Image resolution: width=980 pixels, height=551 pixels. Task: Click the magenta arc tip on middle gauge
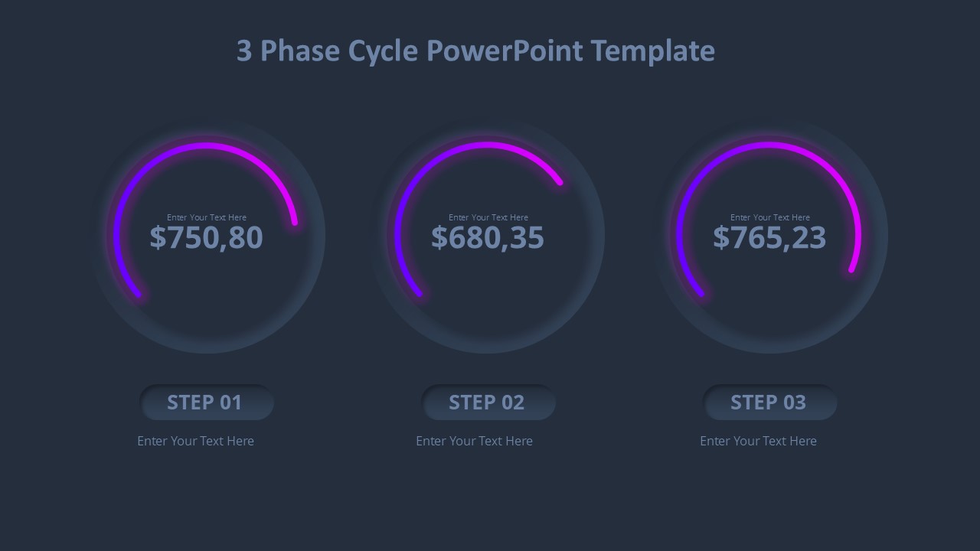560,182
